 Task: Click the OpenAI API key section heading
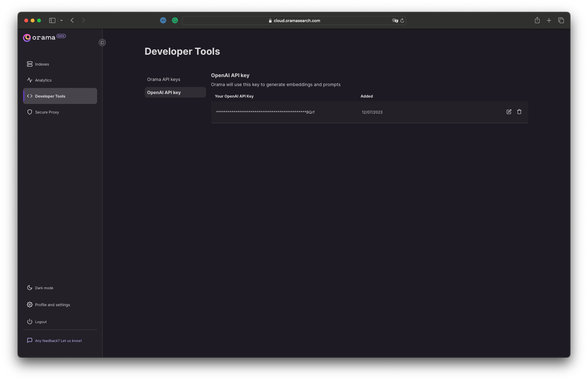pos(230,75)
